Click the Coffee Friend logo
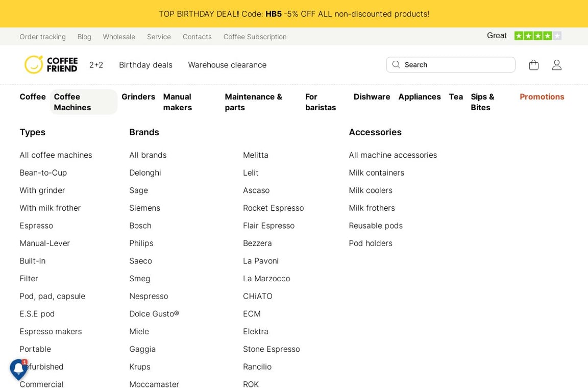This screenshot has width=588, height=392. [x=51, y=64]
